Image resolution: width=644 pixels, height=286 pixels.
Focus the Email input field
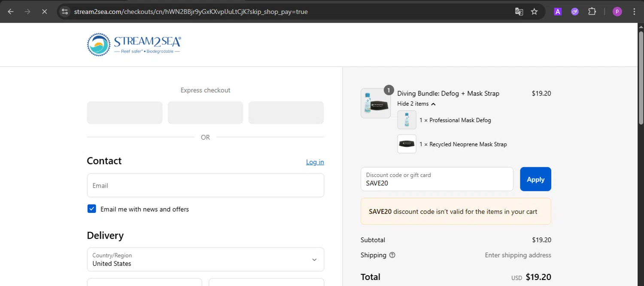(x=206, y=185)
